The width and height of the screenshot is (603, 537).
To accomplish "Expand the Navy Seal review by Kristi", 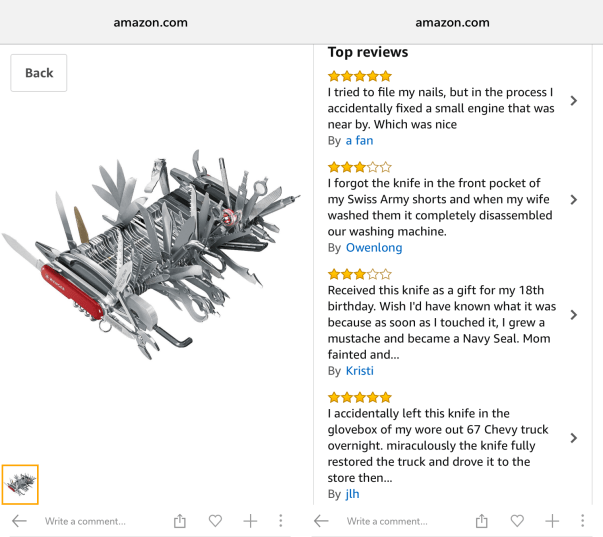I will point(573,315).
